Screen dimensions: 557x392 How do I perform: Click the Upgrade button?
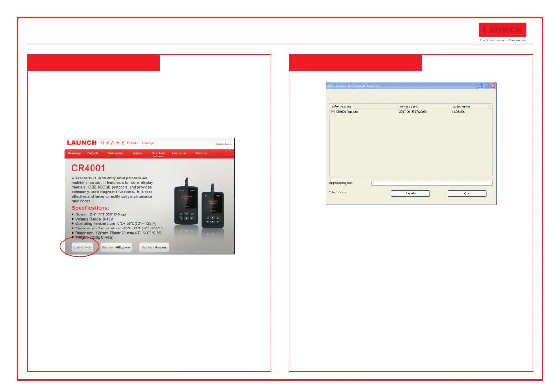[410, 193]
